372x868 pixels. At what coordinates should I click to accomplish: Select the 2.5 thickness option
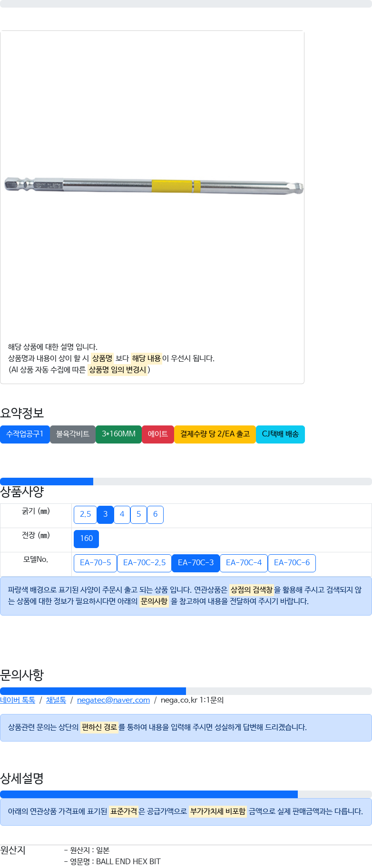pos(85,514)
